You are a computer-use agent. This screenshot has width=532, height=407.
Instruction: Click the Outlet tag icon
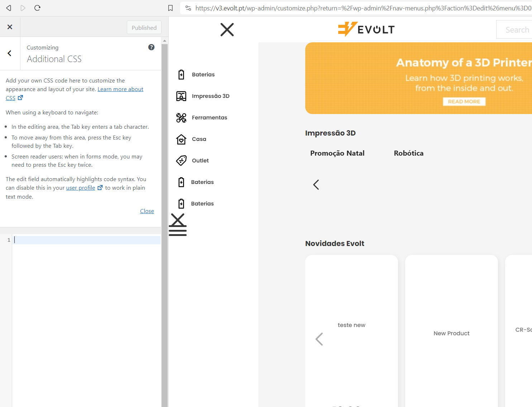coord(181,161)
